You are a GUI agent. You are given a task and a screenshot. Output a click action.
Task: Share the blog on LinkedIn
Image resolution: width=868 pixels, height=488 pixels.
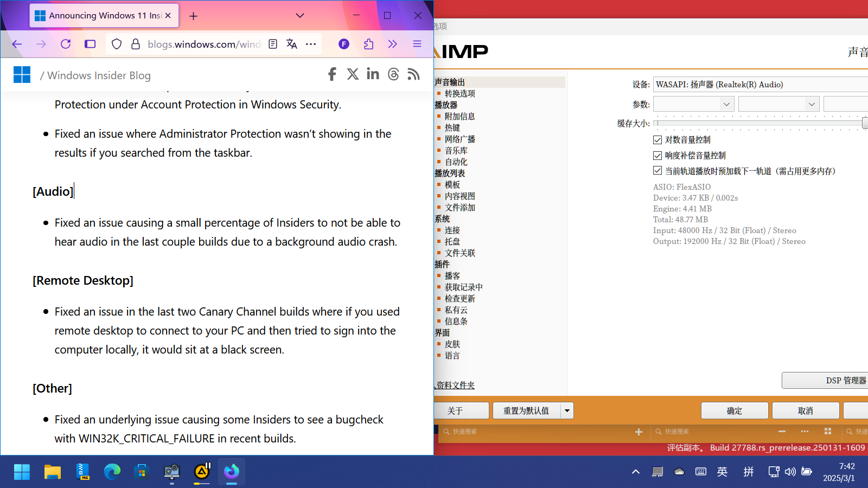[x=373, y=74]
